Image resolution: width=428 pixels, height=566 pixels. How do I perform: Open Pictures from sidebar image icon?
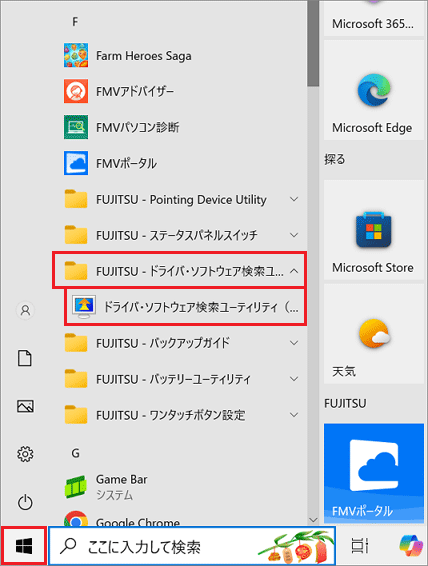click(x=25, y=406)
